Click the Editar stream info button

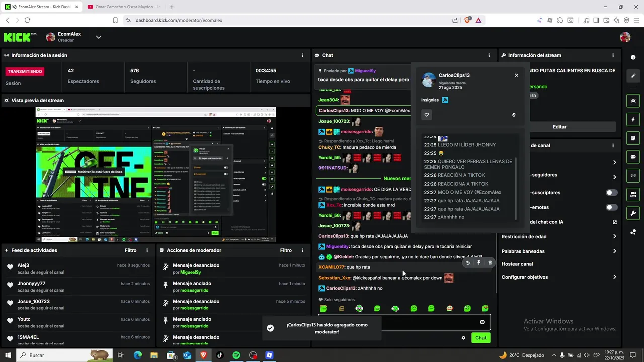[x=559, y=127]
